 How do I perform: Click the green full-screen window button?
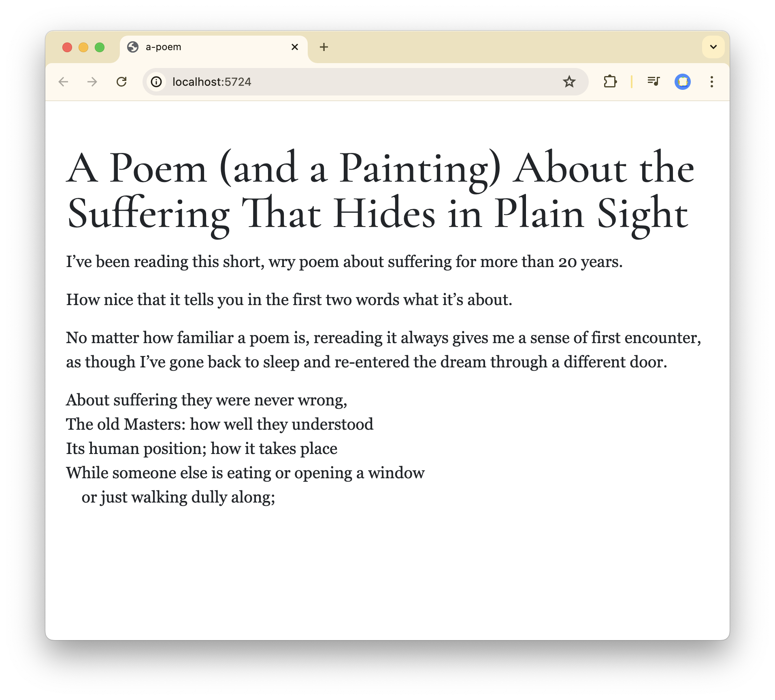[x=100, y=47]
